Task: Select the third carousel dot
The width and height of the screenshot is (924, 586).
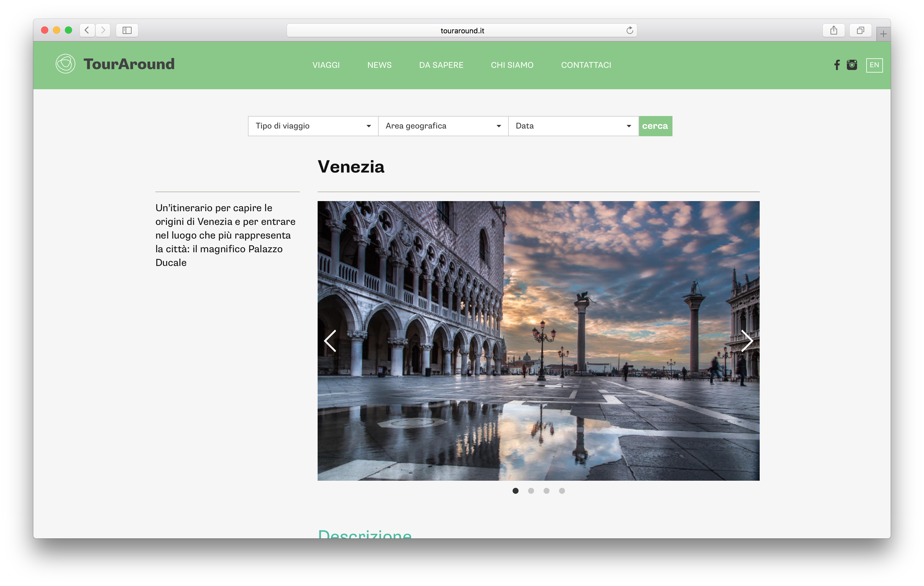Action: [547, 491]
